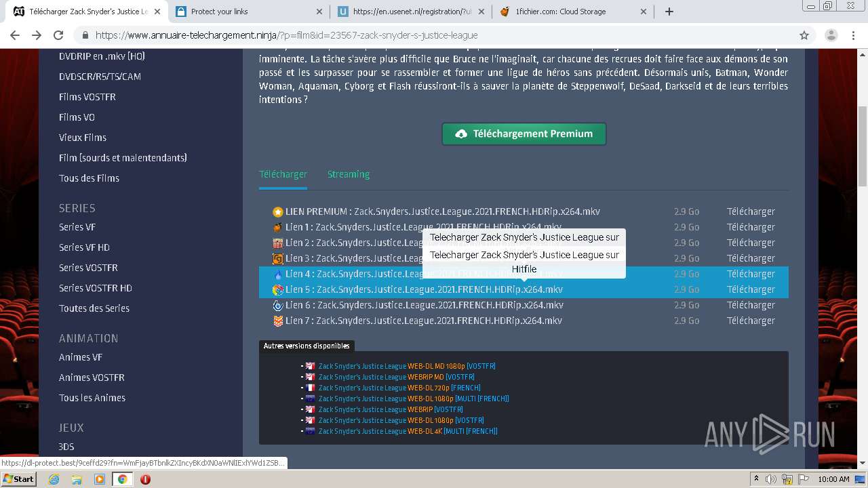This screenshot has height=488, width=868.
Task: Bookmark this page with star icon
Action: (x=804, y=35)
